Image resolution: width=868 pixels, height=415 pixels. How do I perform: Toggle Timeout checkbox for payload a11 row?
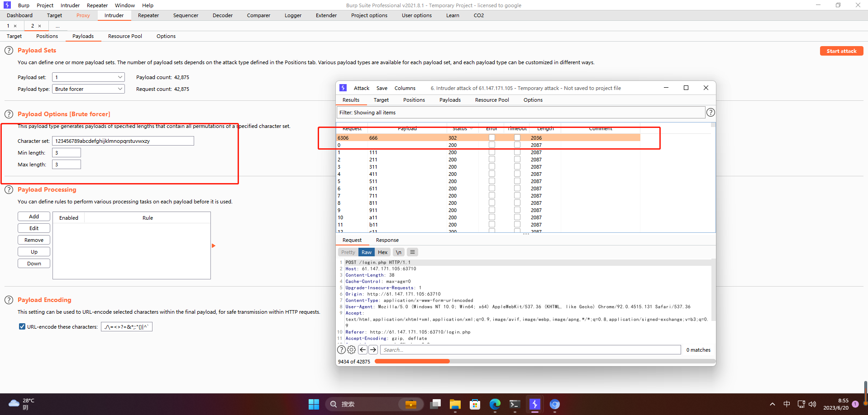coord(517,217)
